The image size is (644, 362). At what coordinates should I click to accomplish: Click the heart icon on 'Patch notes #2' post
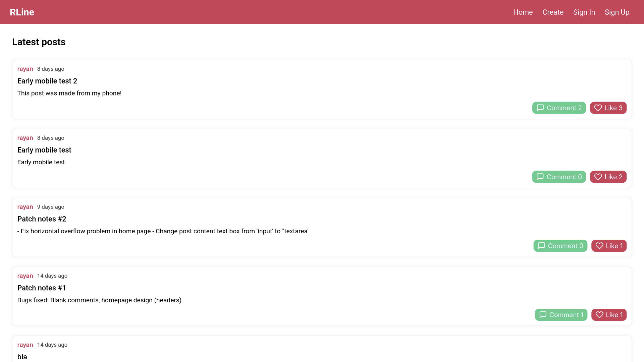click(x=599, y=246)
